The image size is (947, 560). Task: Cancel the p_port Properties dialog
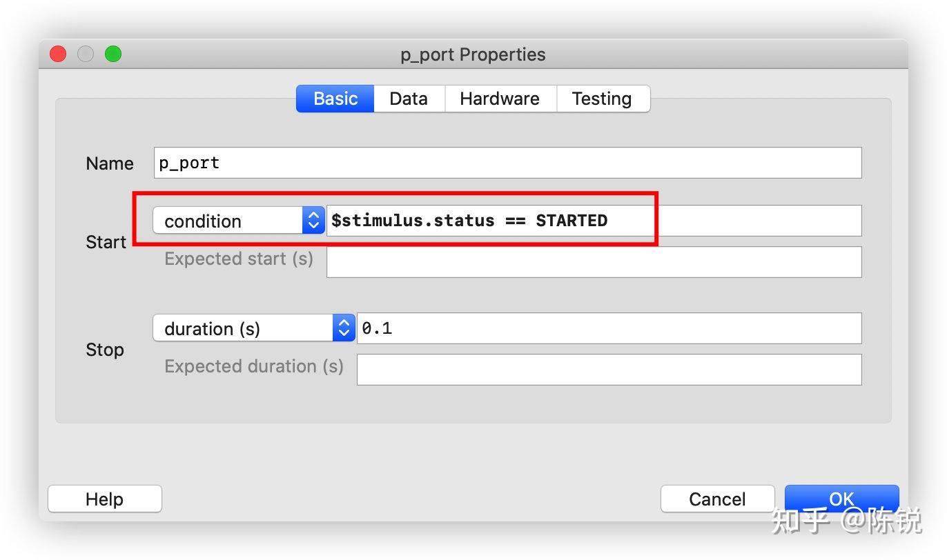[x=717, y=499]
